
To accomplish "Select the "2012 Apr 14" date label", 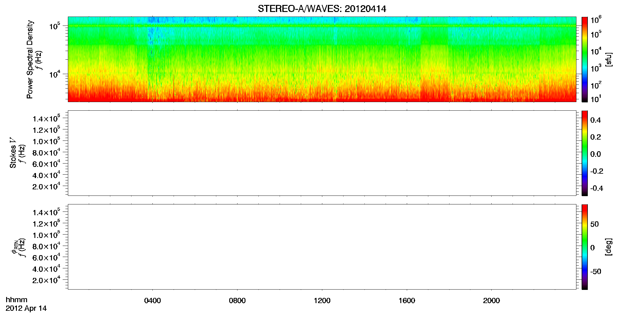I will pos(26,308).
